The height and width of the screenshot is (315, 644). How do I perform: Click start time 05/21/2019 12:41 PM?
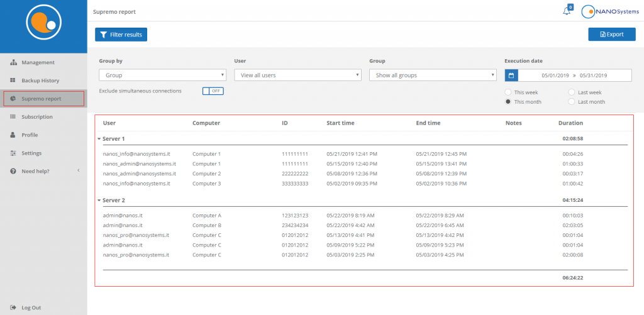352,154
